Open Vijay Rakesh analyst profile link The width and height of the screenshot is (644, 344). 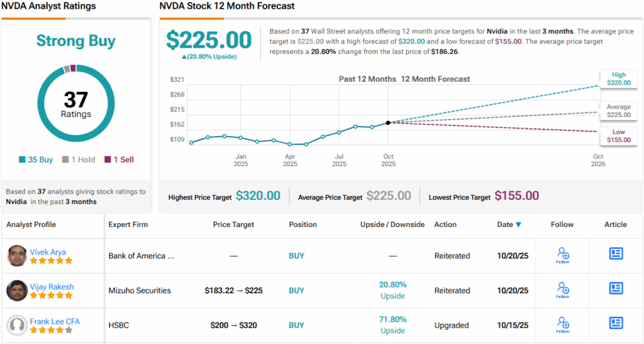click(52, 286)
